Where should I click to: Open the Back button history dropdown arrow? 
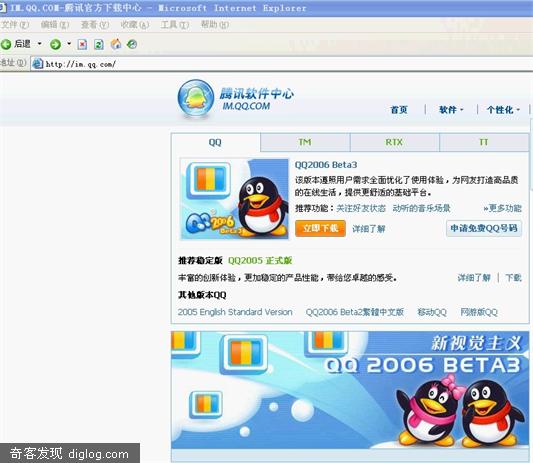pos(39,44)
